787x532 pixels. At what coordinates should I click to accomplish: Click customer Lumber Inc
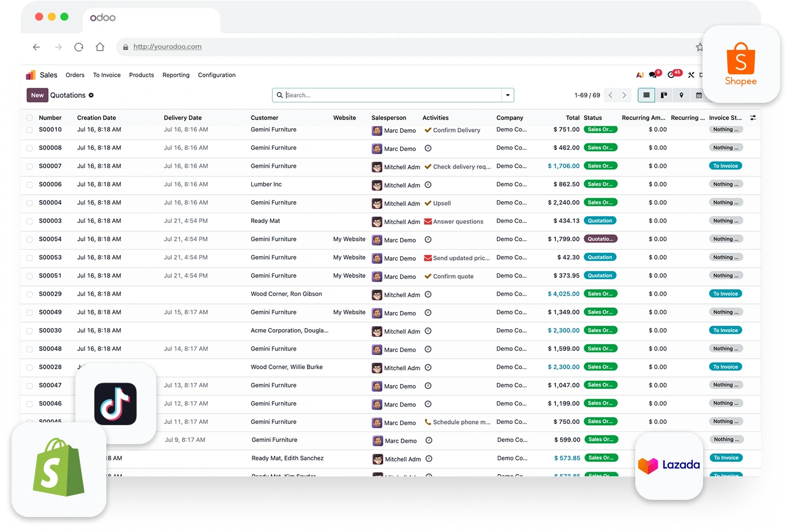click(x=266, y=184)
